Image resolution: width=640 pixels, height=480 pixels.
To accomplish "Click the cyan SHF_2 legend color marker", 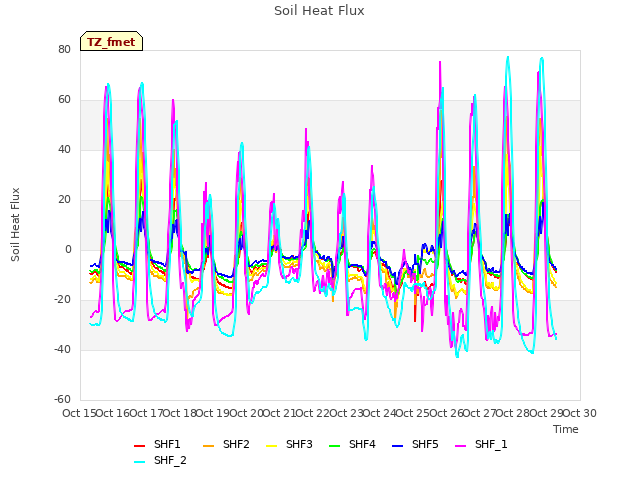I will 140,462.
